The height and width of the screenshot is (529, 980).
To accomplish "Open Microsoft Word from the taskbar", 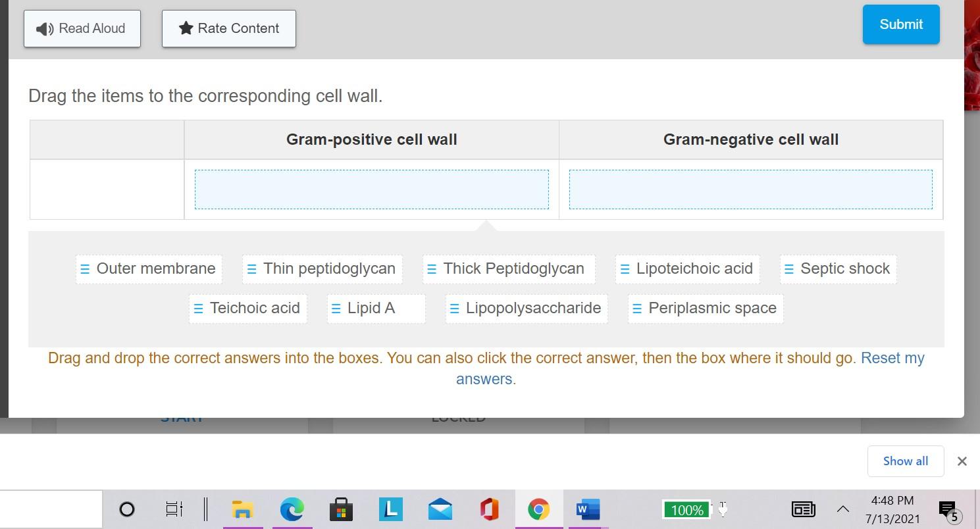I will coord(586,509).
